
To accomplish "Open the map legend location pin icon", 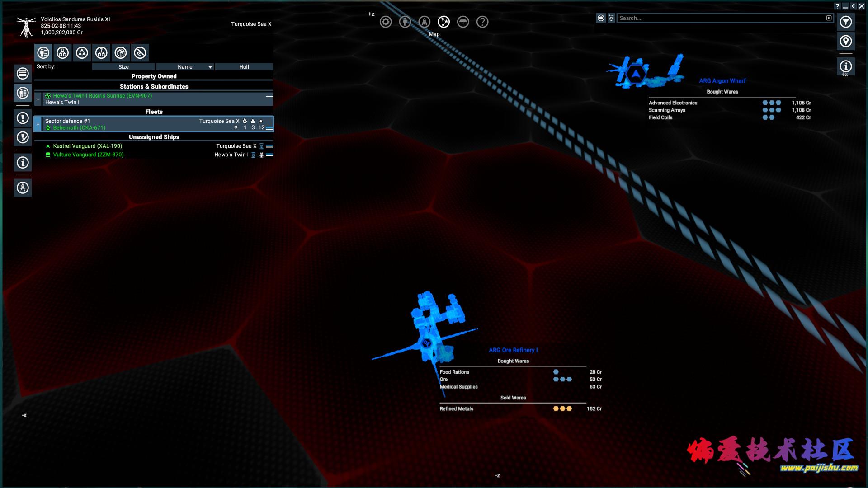I will tap(846, 41).
